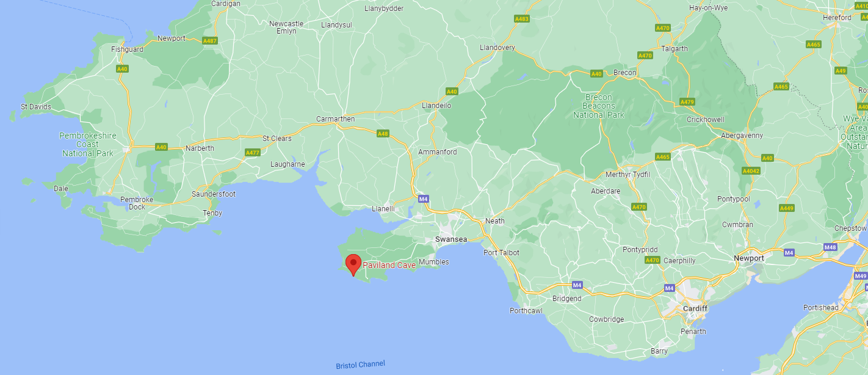Click the A487 road shield near Newport
The image size is (868, 375).
coord(210,41)
